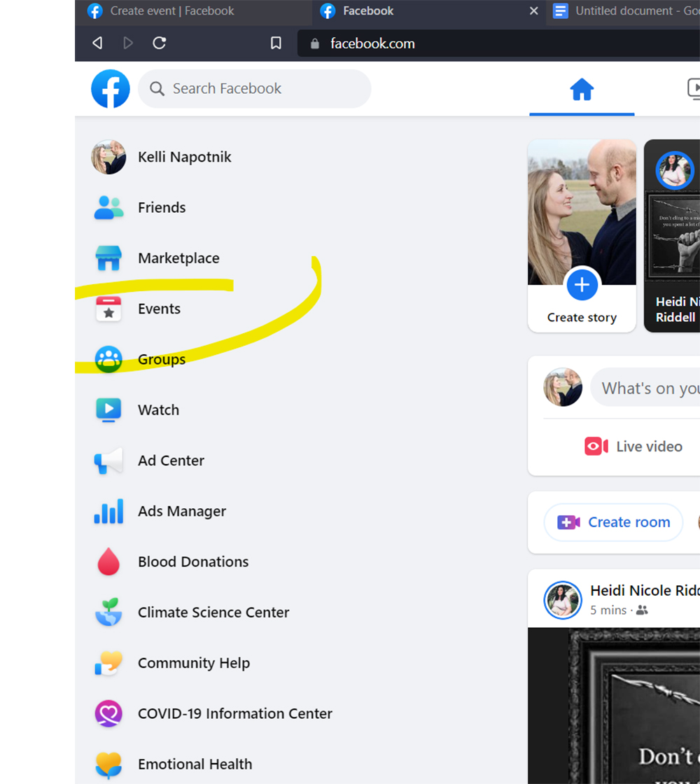Select the active Facebook browser tab
Image resolution: width=700 pixels, height=784 pixels.
(430, 11)
